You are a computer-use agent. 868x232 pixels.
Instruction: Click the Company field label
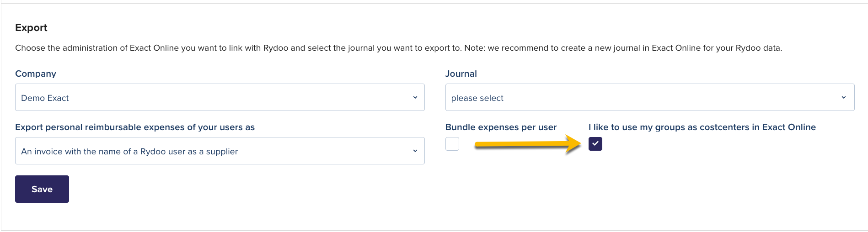pos(36,74)
